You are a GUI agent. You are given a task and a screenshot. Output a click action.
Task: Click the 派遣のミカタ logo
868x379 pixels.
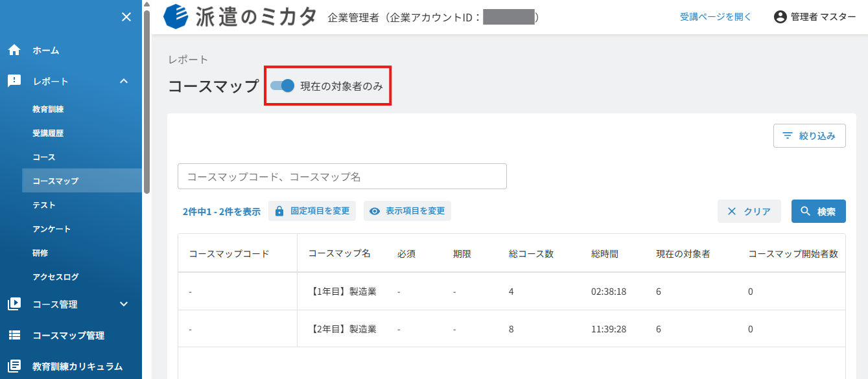pyautogui.click(x=240, y=17)
